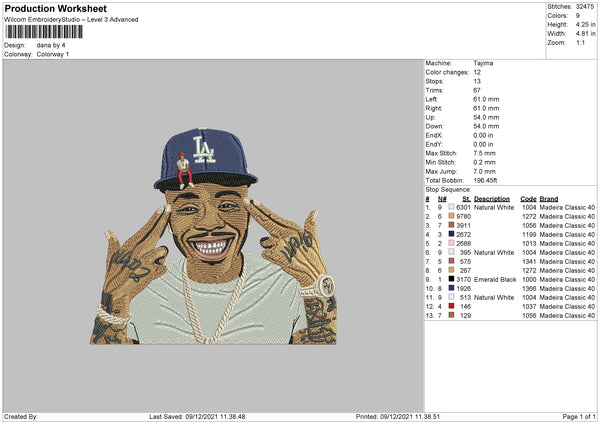Select the Emerald Black swatch in stop 9
Viewport: 600px width, 424px height.
pyautogui.click(x=451, y=279)
